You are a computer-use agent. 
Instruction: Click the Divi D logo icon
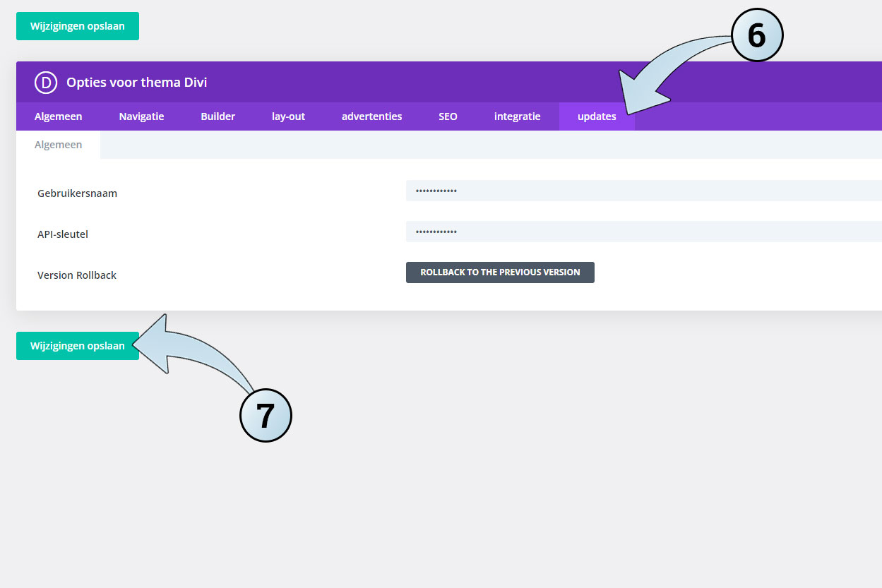45,83
